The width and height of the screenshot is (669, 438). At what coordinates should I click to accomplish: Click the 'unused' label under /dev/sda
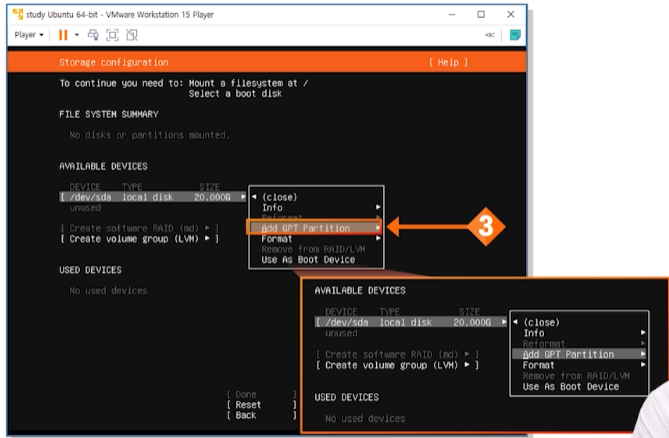tap(85, 208)
